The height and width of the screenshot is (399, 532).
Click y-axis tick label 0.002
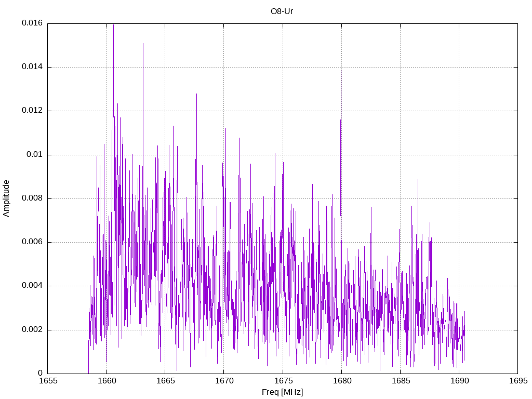(32, 330)
